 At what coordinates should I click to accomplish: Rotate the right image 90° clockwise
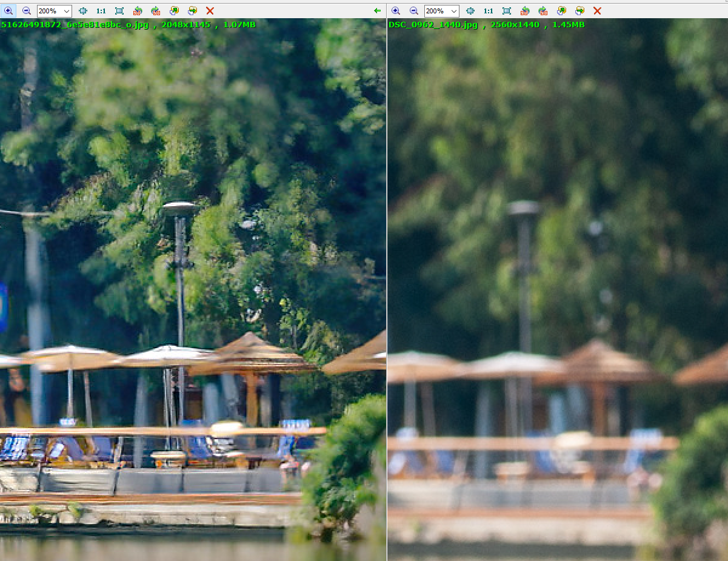coord(543,11)
